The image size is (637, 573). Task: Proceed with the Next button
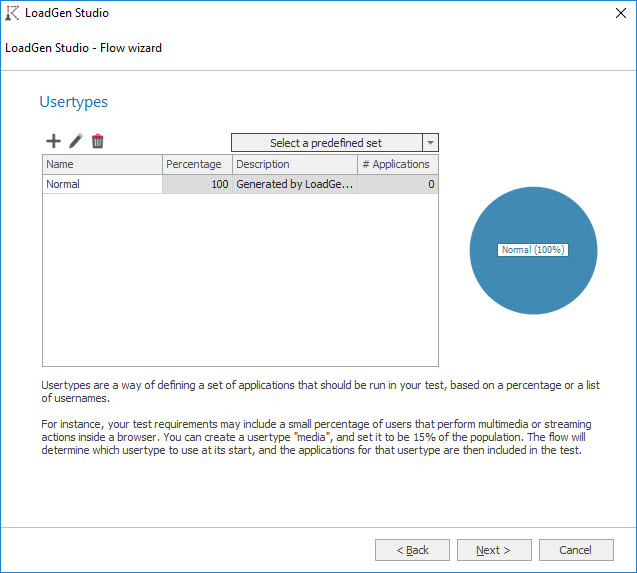tap(494, 550)
